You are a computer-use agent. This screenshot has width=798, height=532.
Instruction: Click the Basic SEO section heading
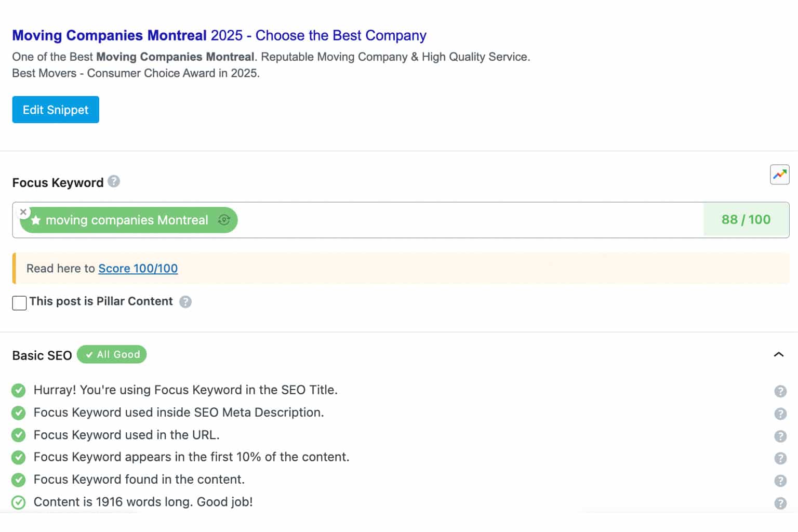pos(42,355)
